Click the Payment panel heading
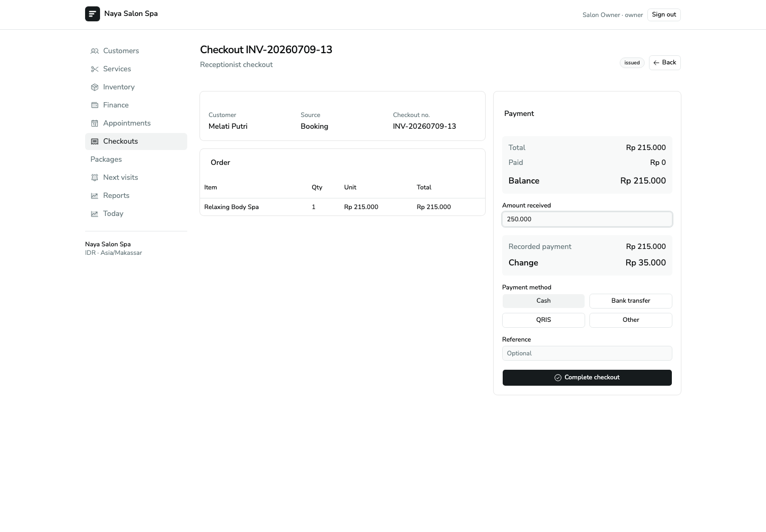This screenshot has width=766, height=532. click(x=519, y=114)
